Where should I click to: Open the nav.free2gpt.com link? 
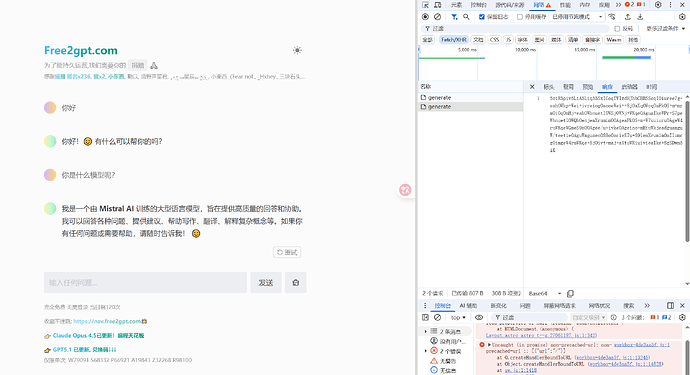107,321
